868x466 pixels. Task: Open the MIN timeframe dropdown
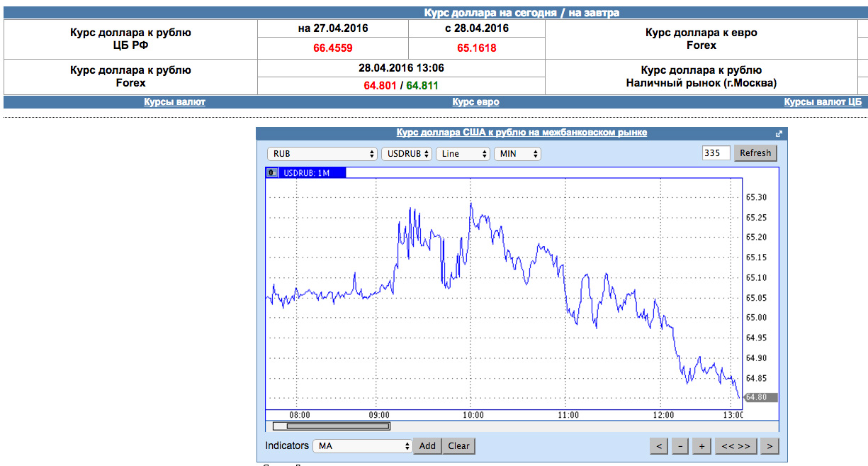517,154
